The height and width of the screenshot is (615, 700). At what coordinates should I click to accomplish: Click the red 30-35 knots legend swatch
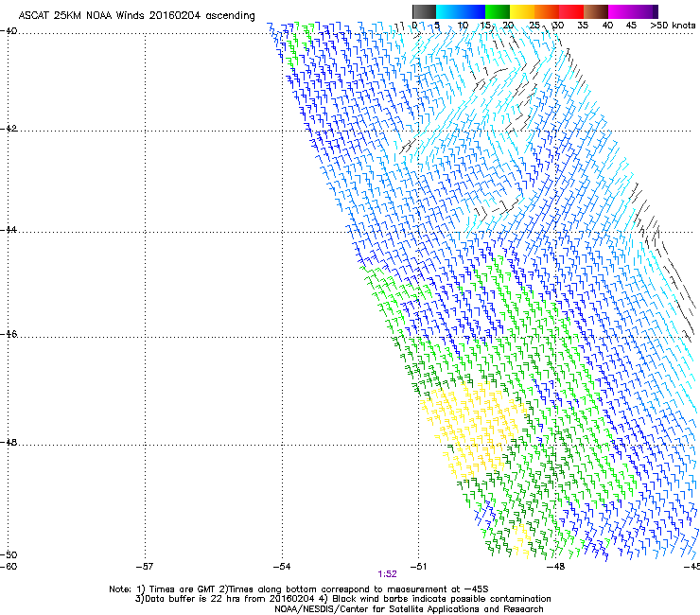(571, 11)
